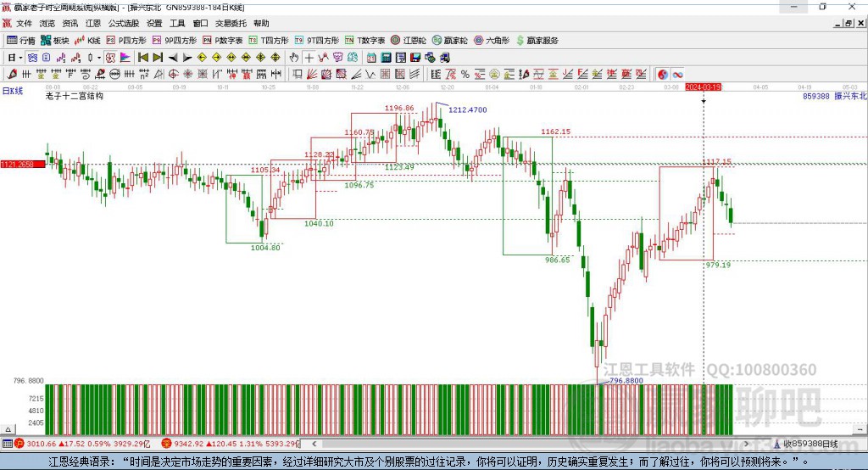Jump to last bar icon

tap(158, 58)
